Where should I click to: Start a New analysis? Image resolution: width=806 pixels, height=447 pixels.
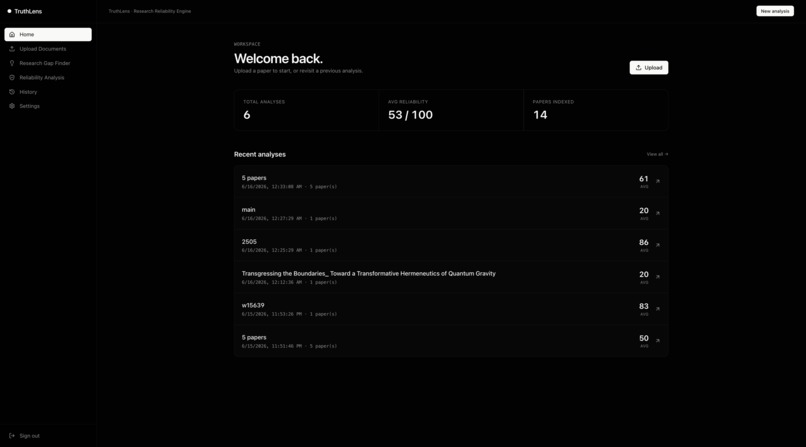point(775,11)
